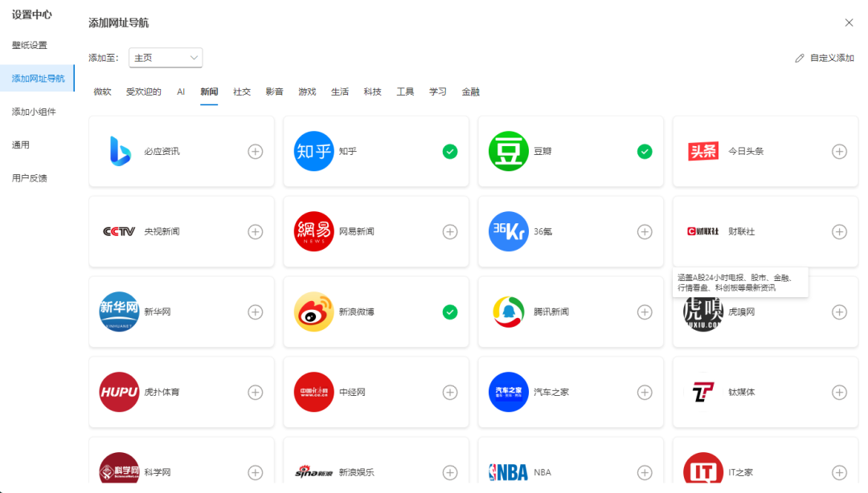Viewport: 868px width, 493px height.
Task: Click the 中经网 red logo
Action: [313, 392]
